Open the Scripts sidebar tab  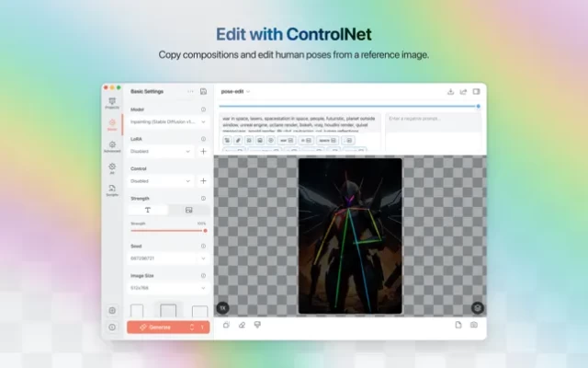pyautogui.click(x=112, y=190)
